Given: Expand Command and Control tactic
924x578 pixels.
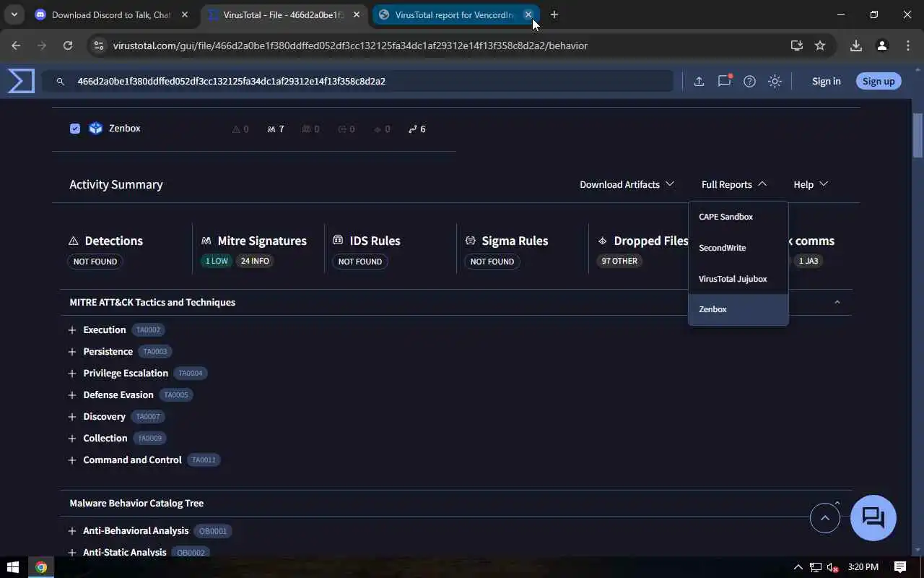Looking at the screenshot, I should click(x=72, y=460).
